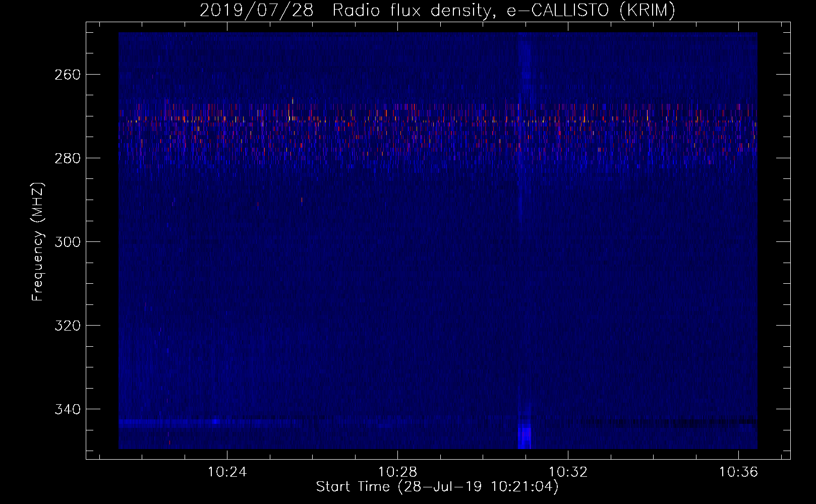
Task: Select the 340 frequency tick label
Action: 67,409
